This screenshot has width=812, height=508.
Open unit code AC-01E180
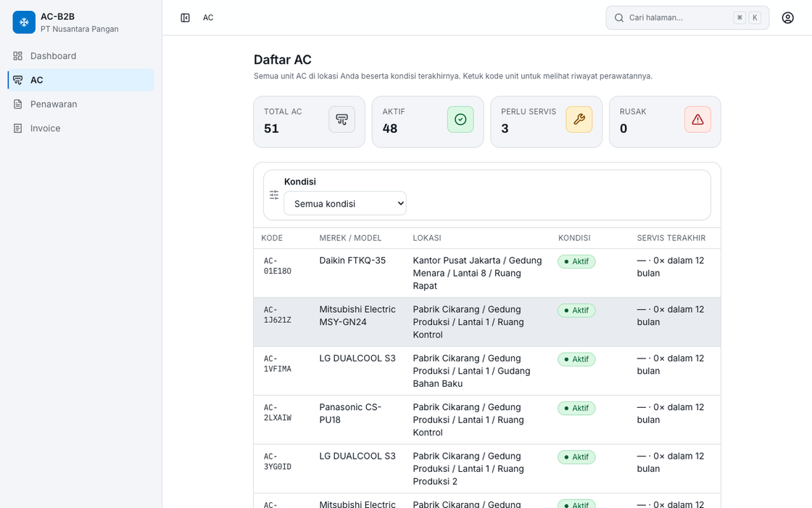(278, 266)
